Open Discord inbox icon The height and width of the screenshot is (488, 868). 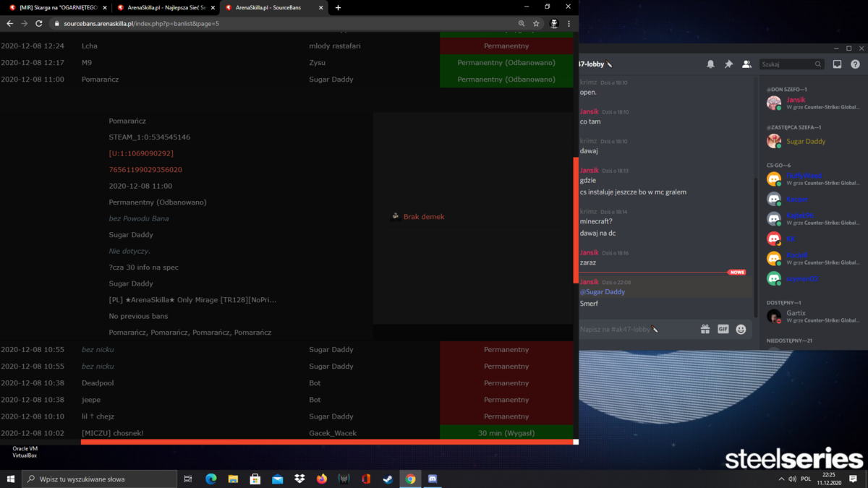pos(837,64)
